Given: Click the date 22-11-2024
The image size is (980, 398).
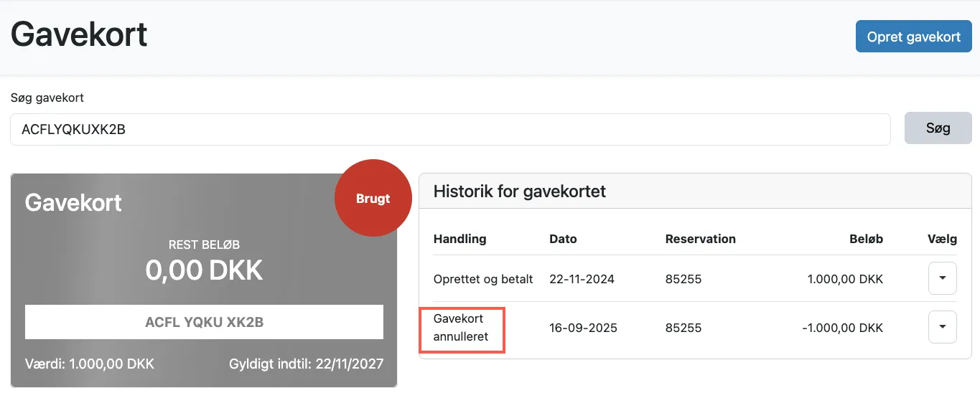Looking at the screenshot, I should [x=582, y=279].
